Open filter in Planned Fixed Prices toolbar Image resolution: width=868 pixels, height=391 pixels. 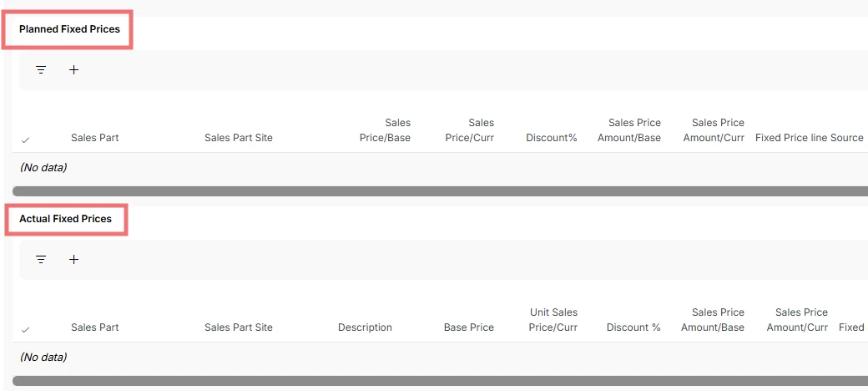41,70
